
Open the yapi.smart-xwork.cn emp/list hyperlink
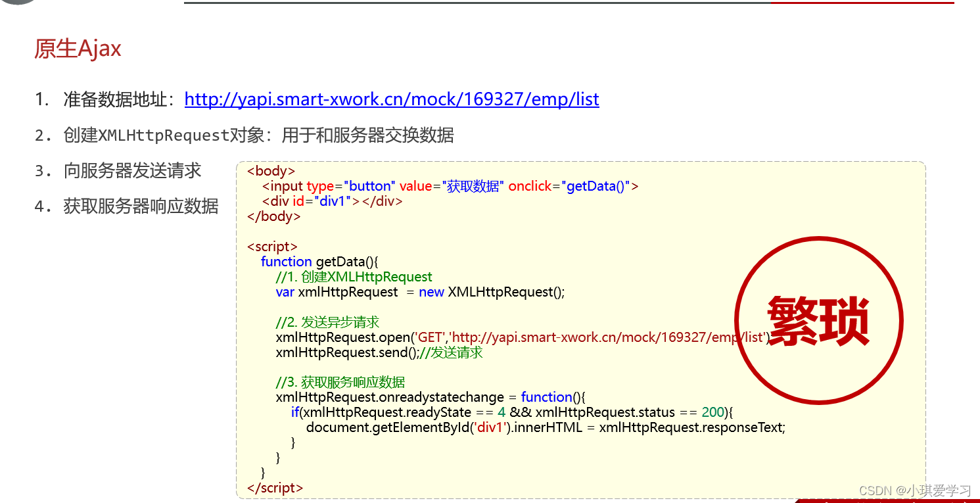coord(392,99)
